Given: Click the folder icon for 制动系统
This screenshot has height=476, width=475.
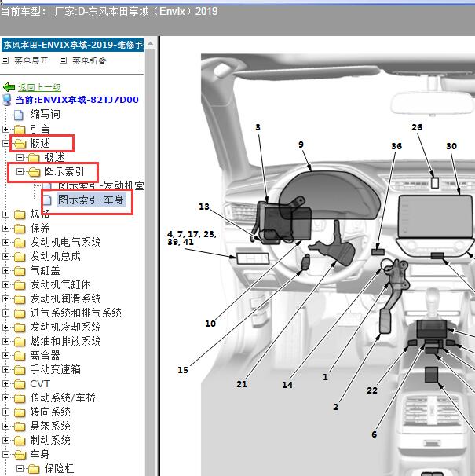Looking at the screenshot, I should tap(20, 441).
